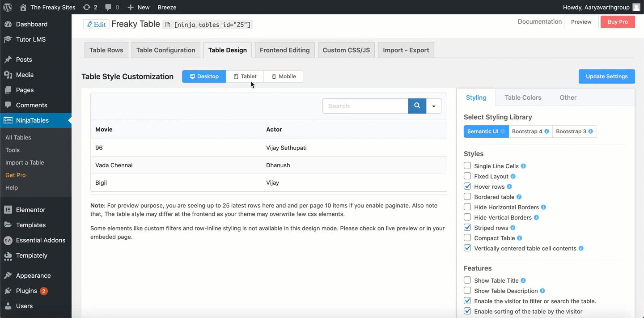
Task: Click info icon next to Bordered table
Action: pyautogui.click(x=519, y=197)
